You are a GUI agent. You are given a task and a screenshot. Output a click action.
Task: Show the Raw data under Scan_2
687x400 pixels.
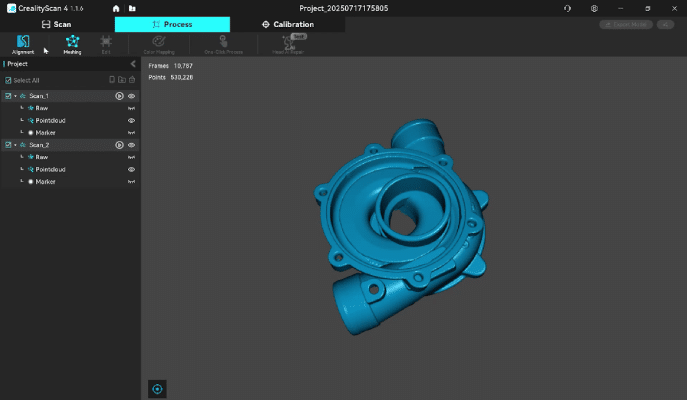[131, 157]
